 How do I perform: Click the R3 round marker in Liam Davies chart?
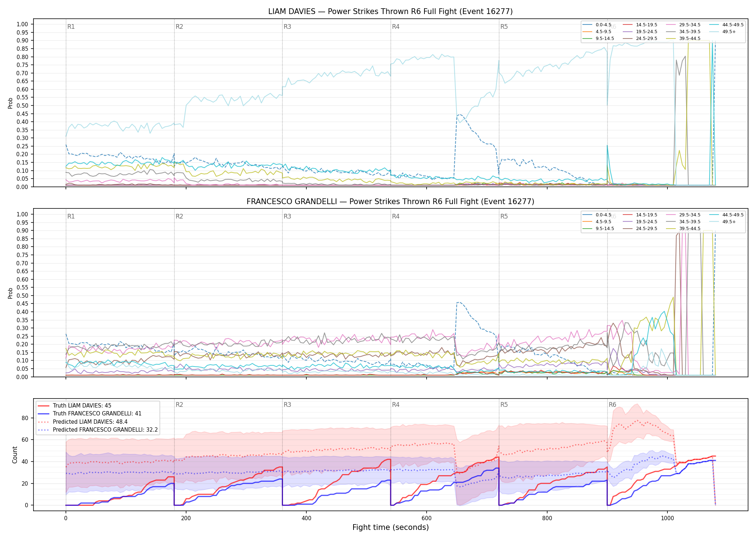tap(287, 27)
